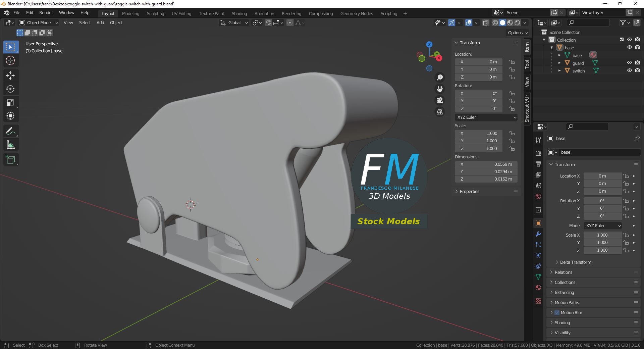Open the Modifiers wrench tab
Viewport: 644px width, 349px height.
click(538, 234)
